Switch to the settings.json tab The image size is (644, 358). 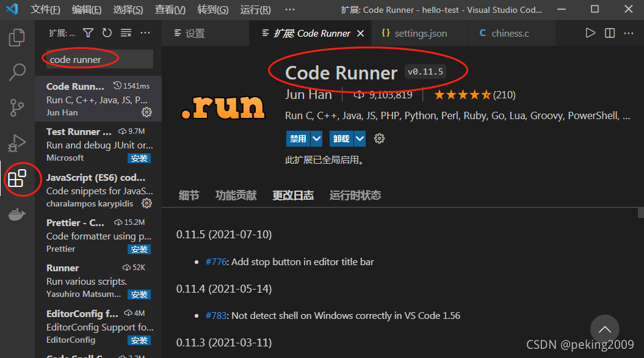click(x=420, y=33)
